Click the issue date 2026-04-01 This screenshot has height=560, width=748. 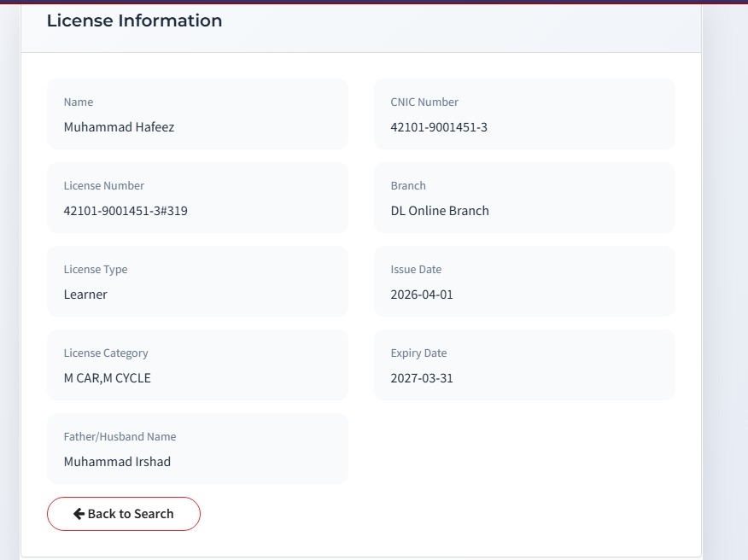[x=422, y=295]
